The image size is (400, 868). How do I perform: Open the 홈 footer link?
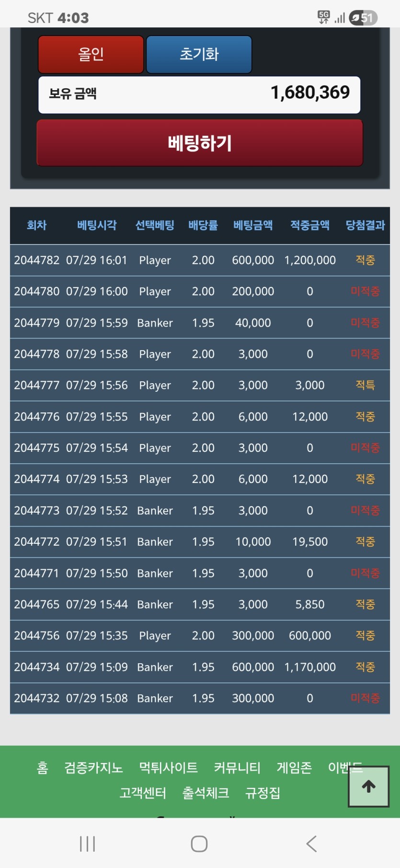(42, 768)
